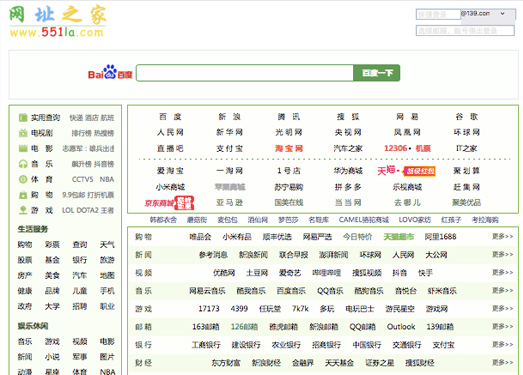Screen dimensions: 523x375
Task: Open the 苏宁易购 link
Action: 289,187
